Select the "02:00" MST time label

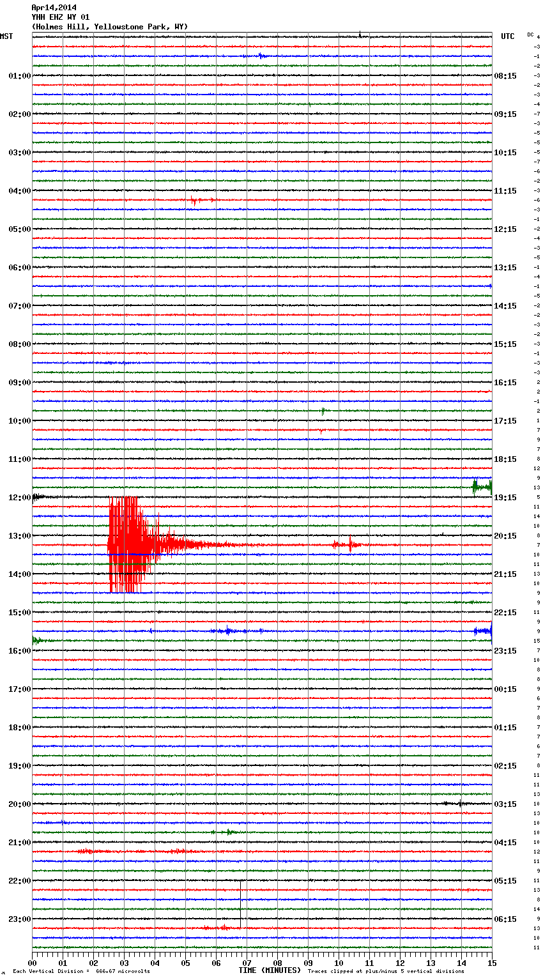click(x=20, y=114)
